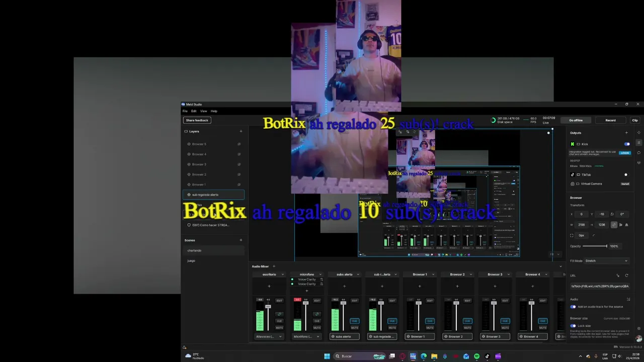Screen dimensions: 644x362
Task: Expand the Browser 4 channel header dropdown
Action: 546,275
